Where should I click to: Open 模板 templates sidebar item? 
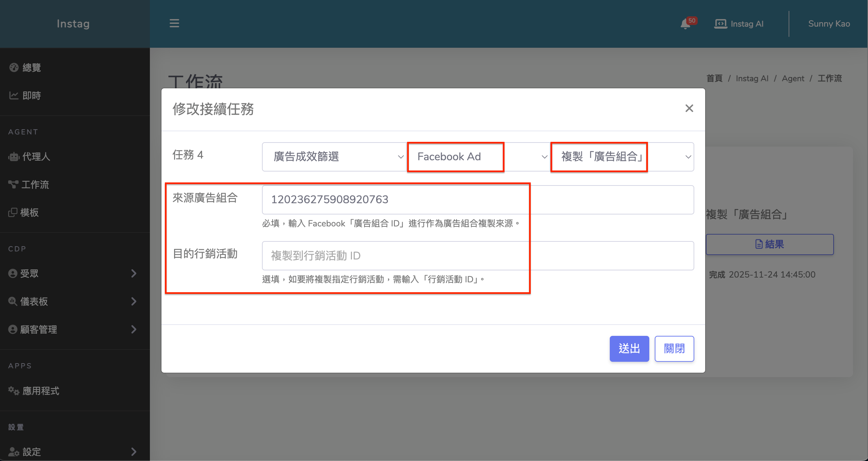(x=29, y=212)
